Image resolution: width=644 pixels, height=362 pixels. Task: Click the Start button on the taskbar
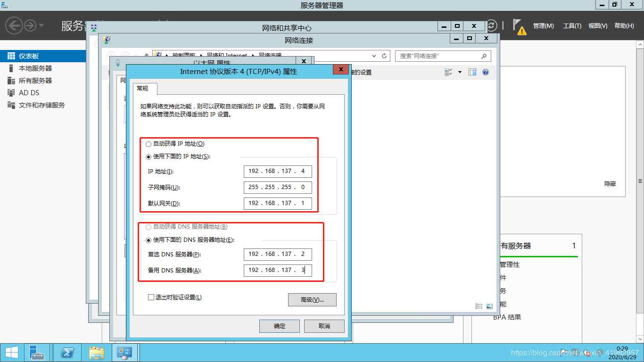(12, 353)
